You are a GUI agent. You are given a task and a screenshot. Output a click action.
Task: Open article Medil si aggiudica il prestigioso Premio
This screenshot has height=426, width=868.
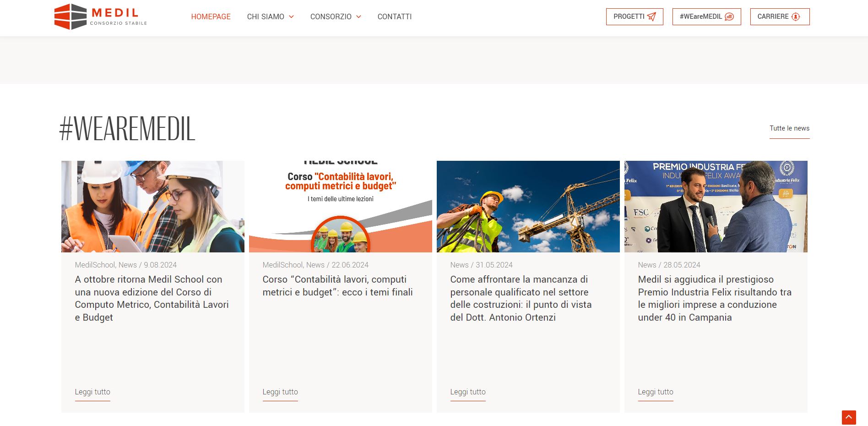[x=715, y=298]
